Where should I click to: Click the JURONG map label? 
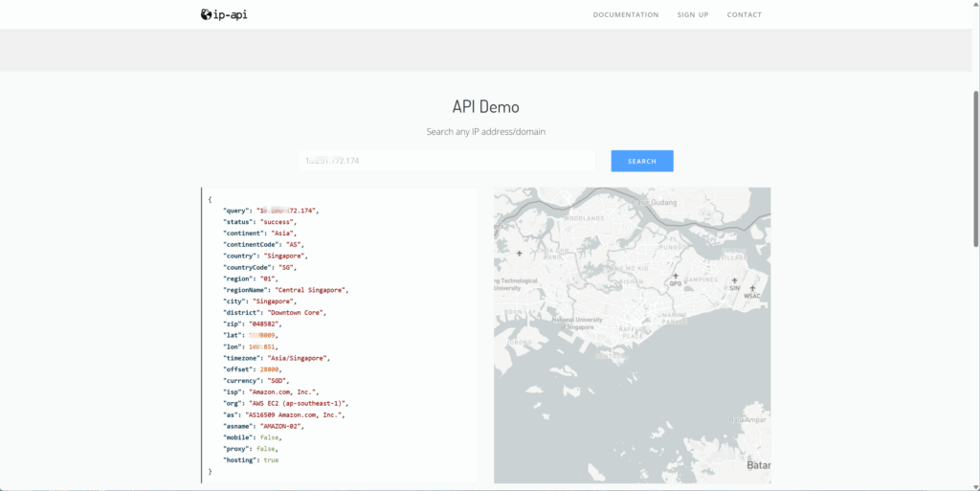coord(520,343)
